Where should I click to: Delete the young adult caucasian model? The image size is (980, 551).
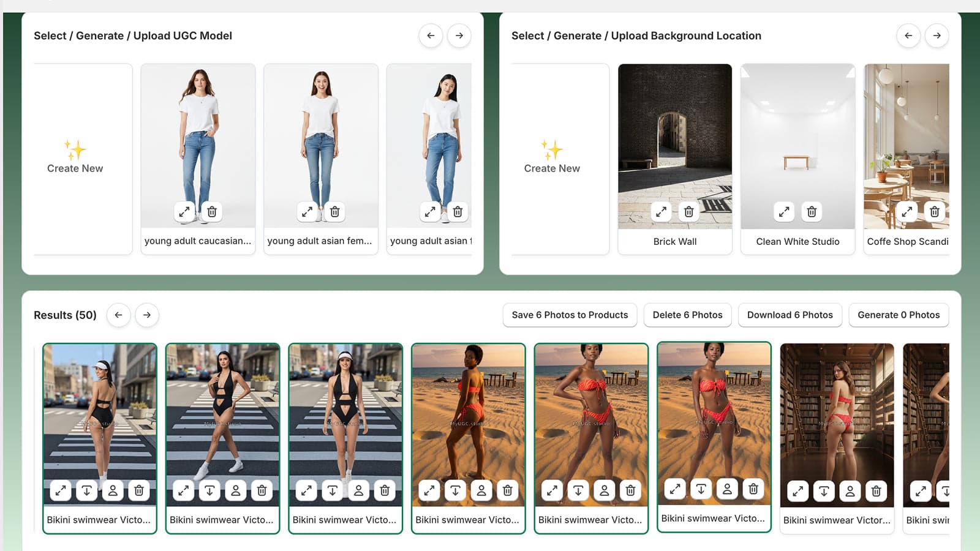212,211
